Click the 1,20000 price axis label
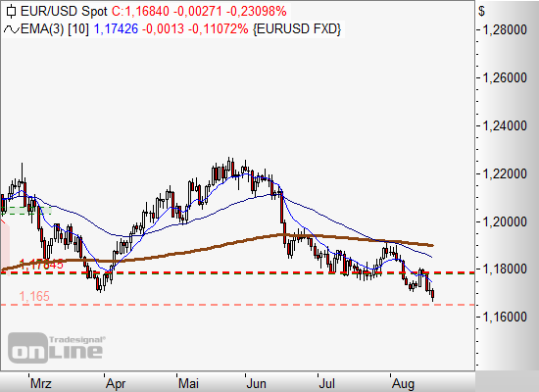Screen dimensions: 539x392 click(x=505, y=221)
